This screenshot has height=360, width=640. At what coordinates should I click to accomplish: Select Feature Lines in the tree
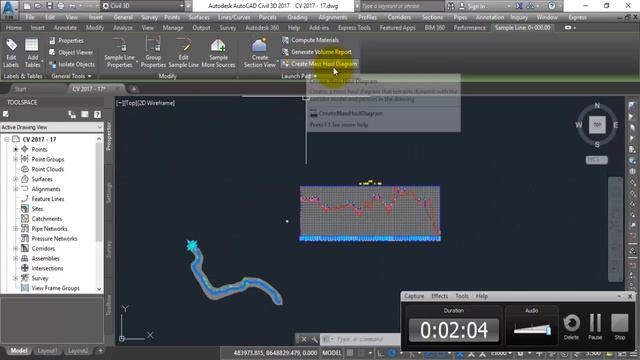coord(48,199)
